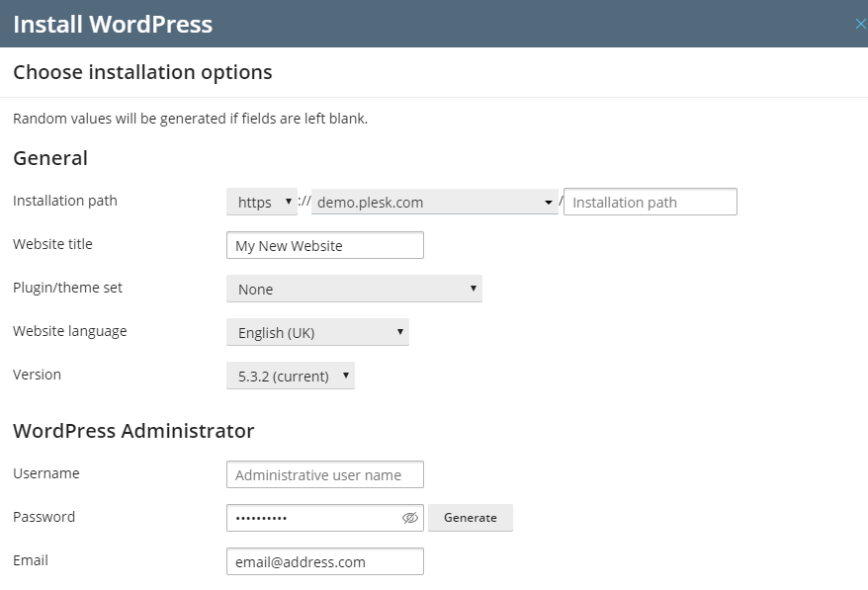This screenshot has height=590, width=868.
Task: Close the Install WordPress dialog
Action: [859, 24]
